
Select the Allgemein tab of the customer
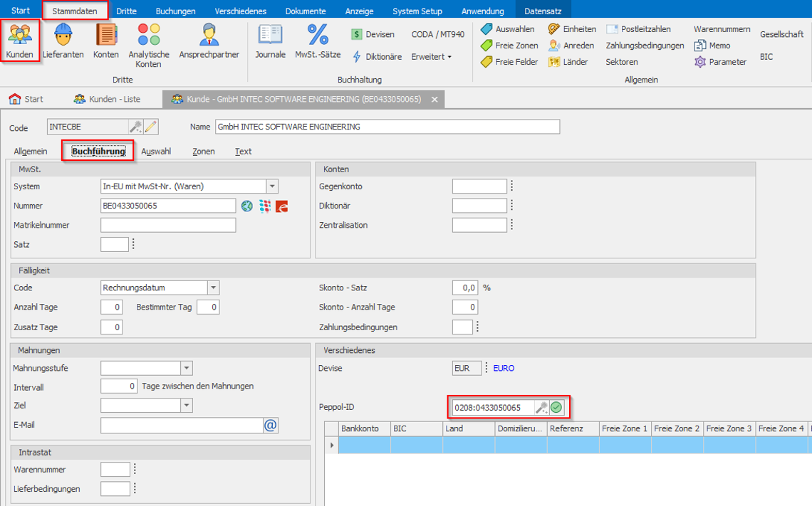coord(31,152)
